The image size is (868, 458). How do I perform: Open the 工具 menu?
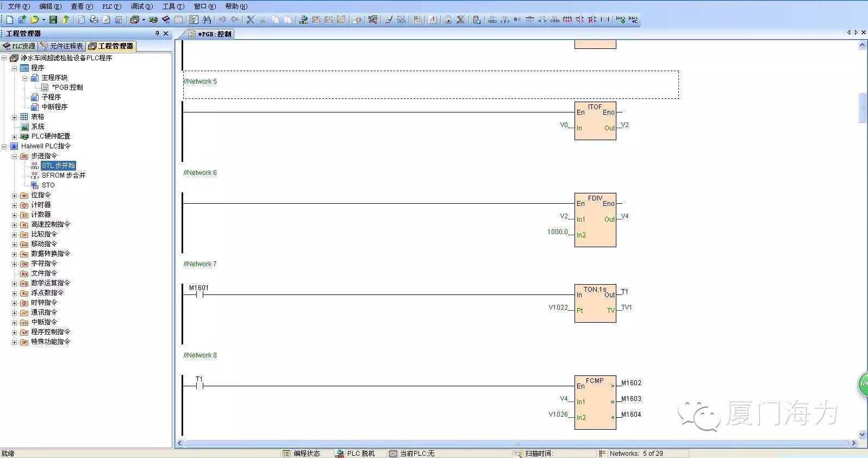pyautogui.click(x=173, y=7)
